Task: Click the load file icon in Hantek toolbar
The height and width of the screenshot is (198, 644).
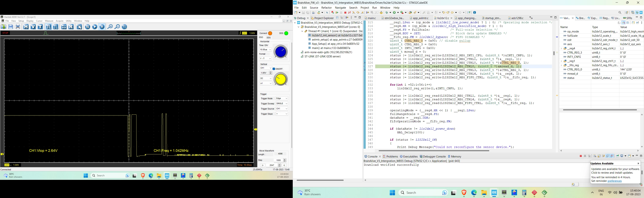Action: pos(3,27)
